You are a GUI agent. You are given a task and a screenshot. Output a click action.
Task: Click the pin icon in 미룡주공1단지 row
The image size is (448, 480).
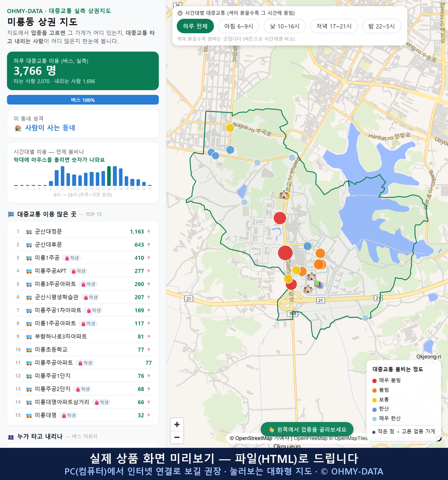coord(149,376)
